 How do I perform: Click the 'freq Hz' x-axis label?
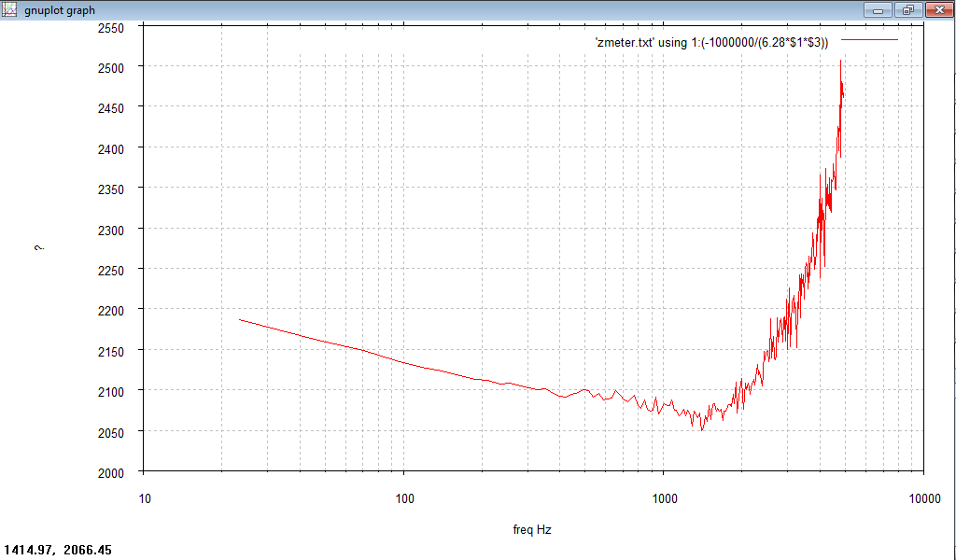point(532,529)
